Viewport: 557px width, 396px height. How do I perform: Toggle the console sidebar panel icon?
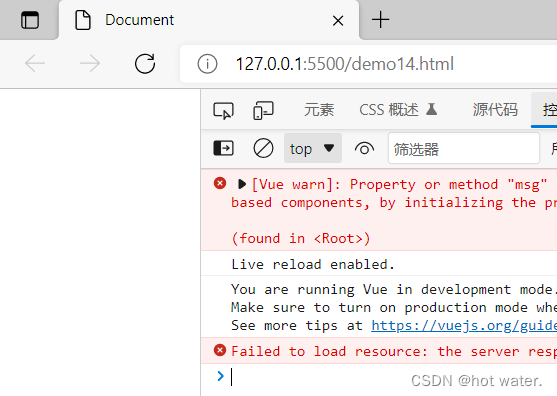tap(223, 148)
